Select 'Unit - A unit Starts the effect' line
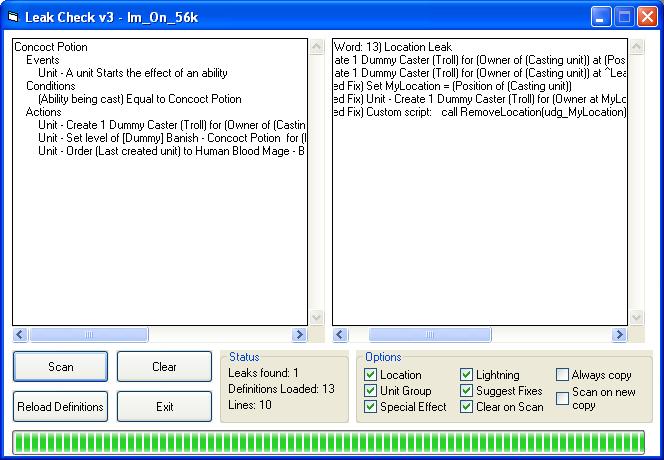Image resolution: width=664 pixels, height=460 pixels. [x=133, y=73]
